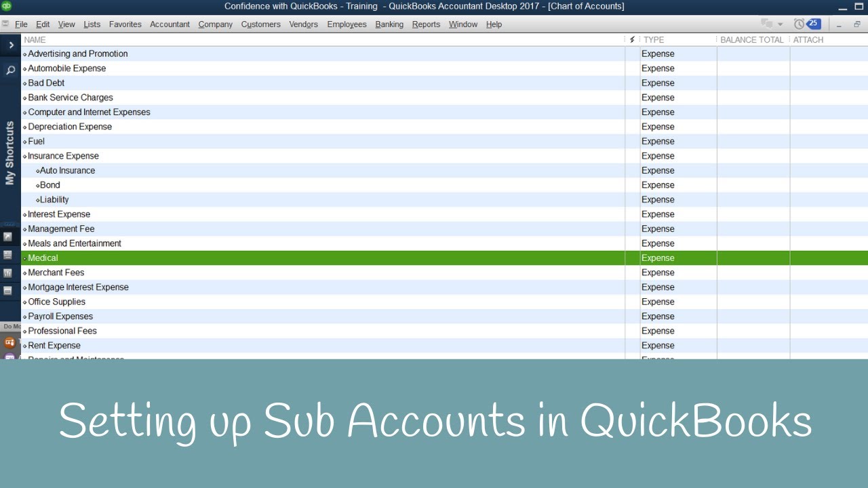
Task: Click the Run Favorite Reports chart icon
Action: (8, 272)
